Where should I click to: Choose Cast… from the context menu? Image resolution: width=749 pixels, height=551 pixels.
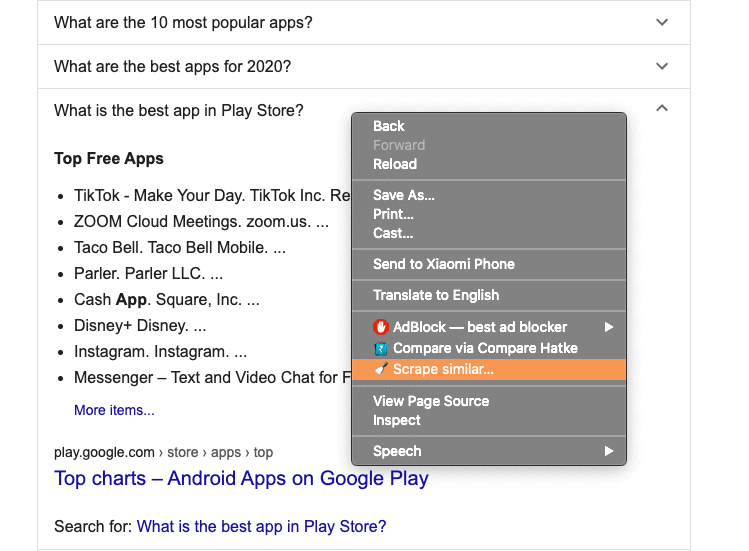click(x=489, y=233)
